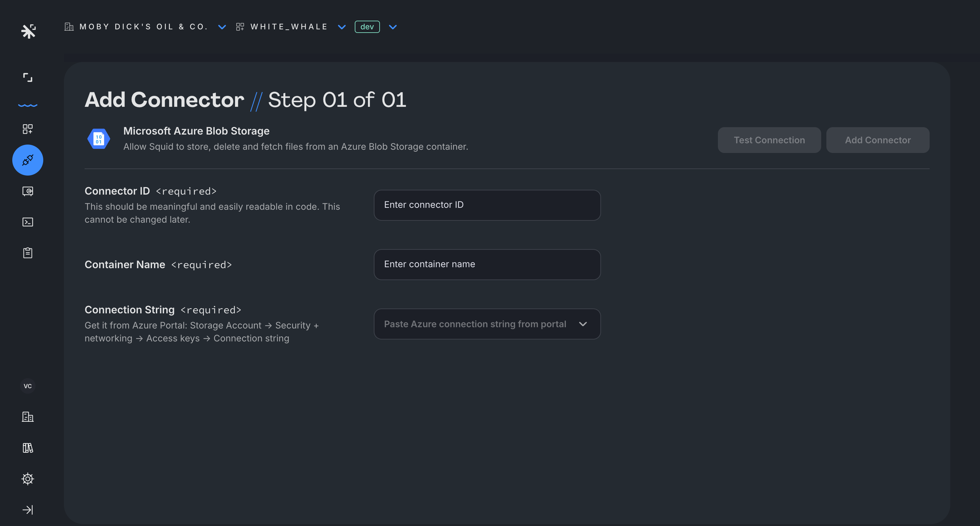Viewport: 980px width, 526px height.
Task: Focus the Enter container name field
Action: (x=487, y=264)
